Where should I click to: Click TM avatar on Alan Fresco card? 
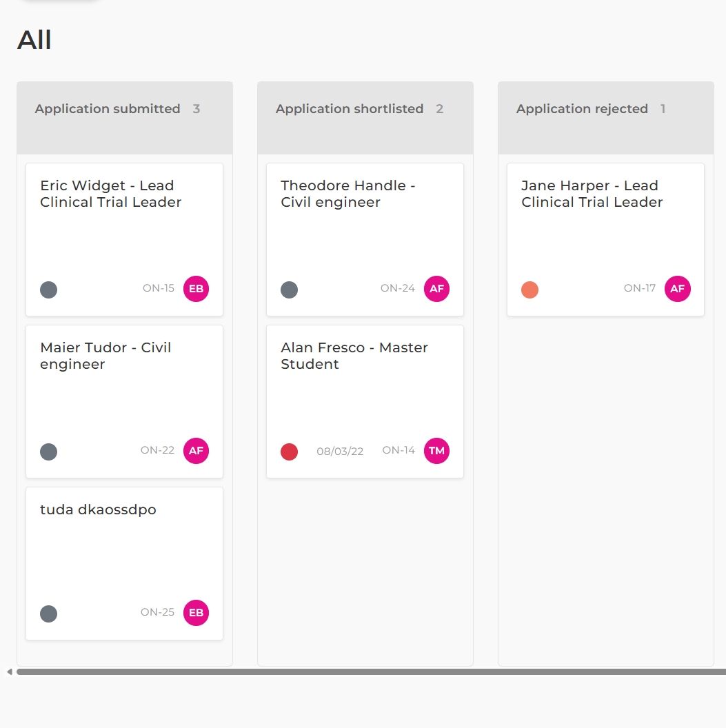click(x=436, y=451)
